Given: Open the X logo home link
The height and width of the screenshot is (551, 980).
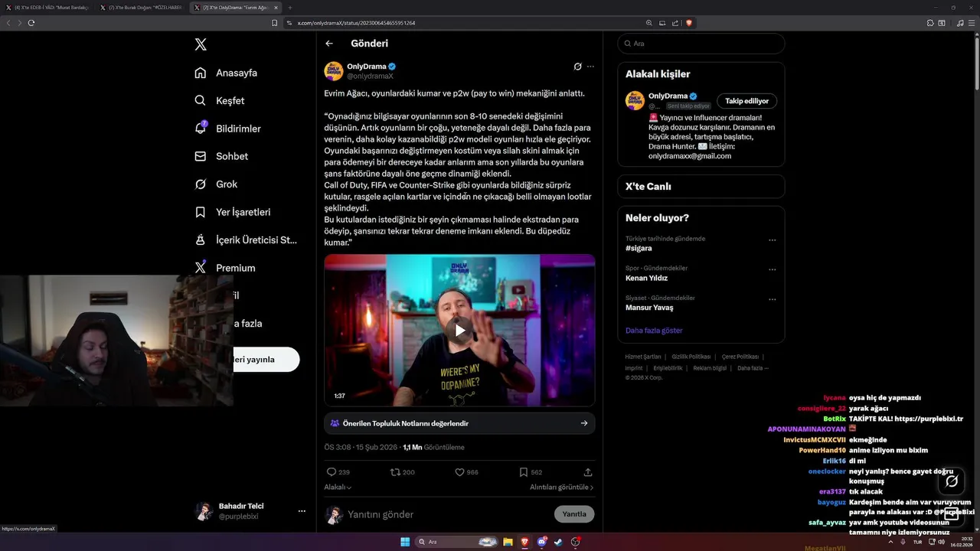Looking at the screenshot, I should click(x=201, y=44).
